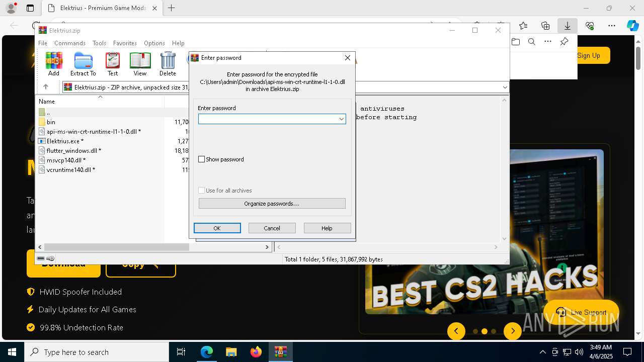Screen dimensions: 644x362
Task: Enable Show password checkbox
Action: pyautogui.click(x=202, y=159)
